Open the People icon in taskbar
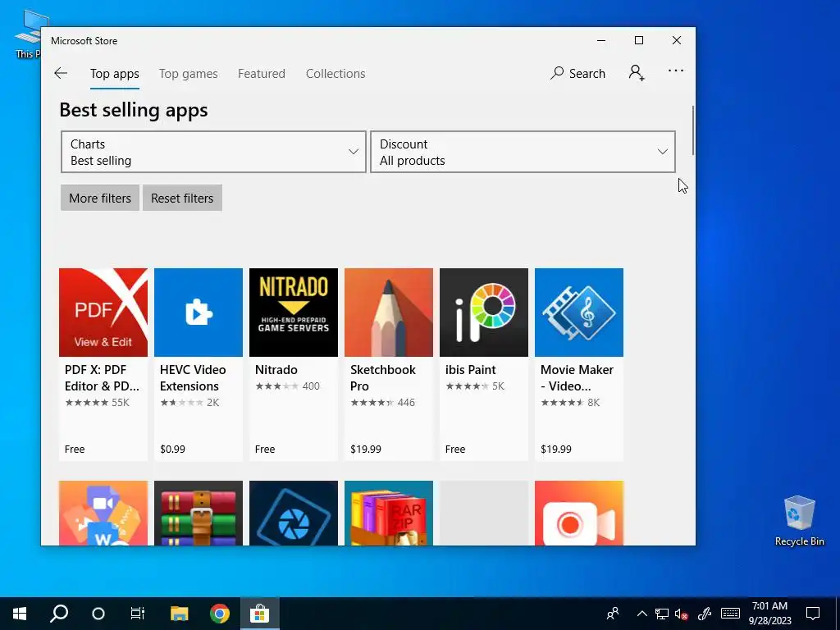Screen dimensions: 840x630 (x=612, y=614)
